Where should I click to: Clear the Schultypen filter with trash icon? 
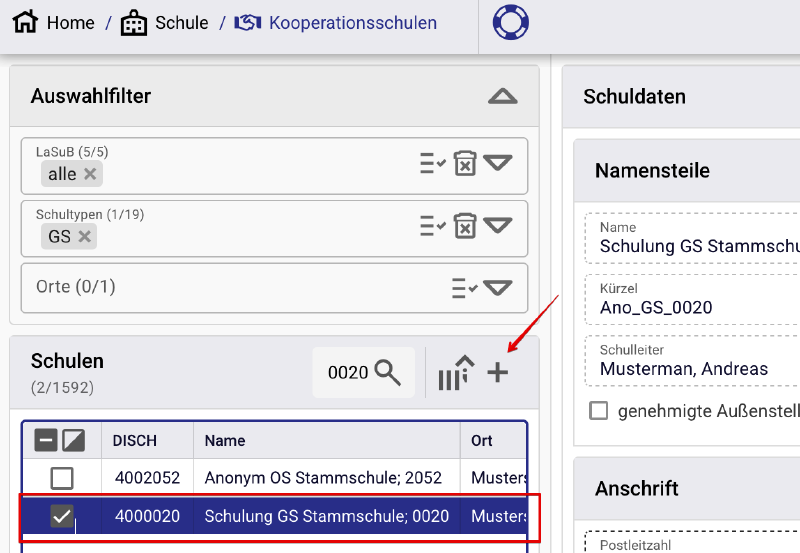[x=465, y=225]
